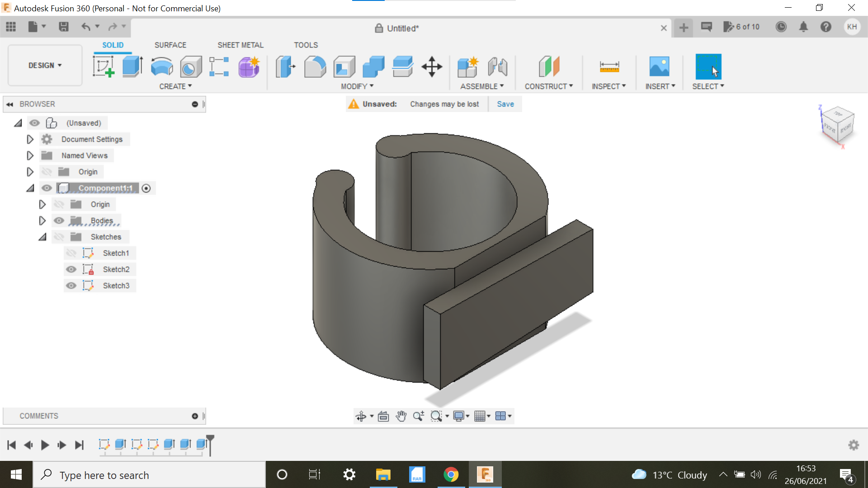868x488 pixels.
Task: Select the Offset Face tool
Action: 402,66
